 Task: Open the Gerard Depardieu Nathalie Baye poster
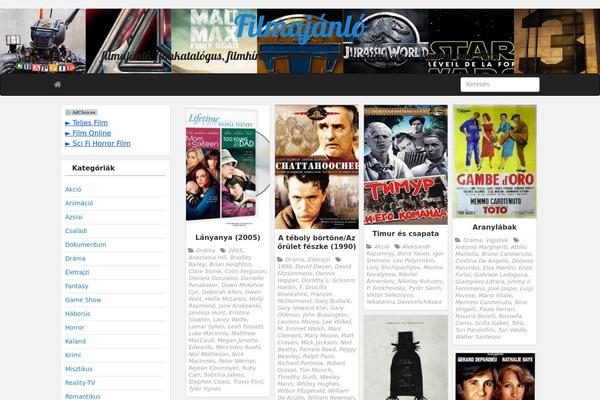point(495,376)
